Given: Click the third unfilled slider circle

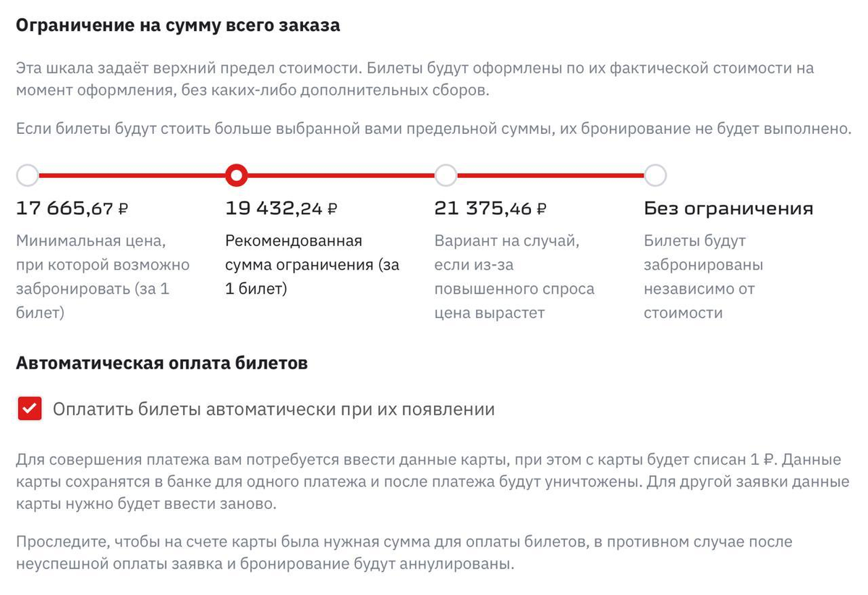Looking at the screenshot, I should tap(446, 174).
